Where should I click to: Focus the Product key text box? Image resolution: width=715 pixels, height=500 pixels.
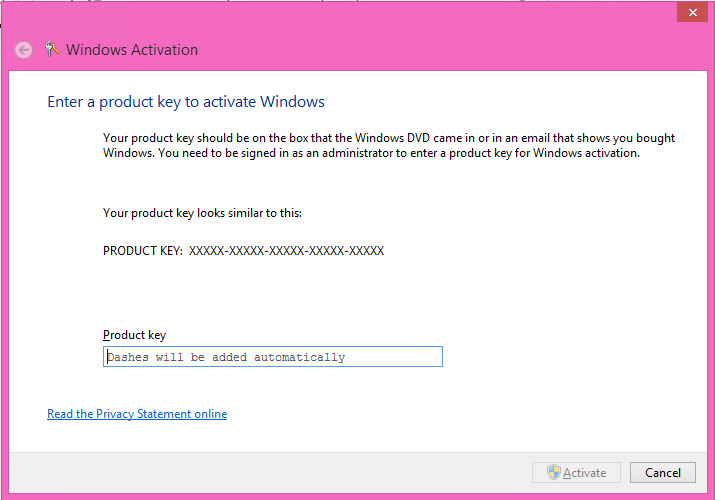tap(273, 356)
